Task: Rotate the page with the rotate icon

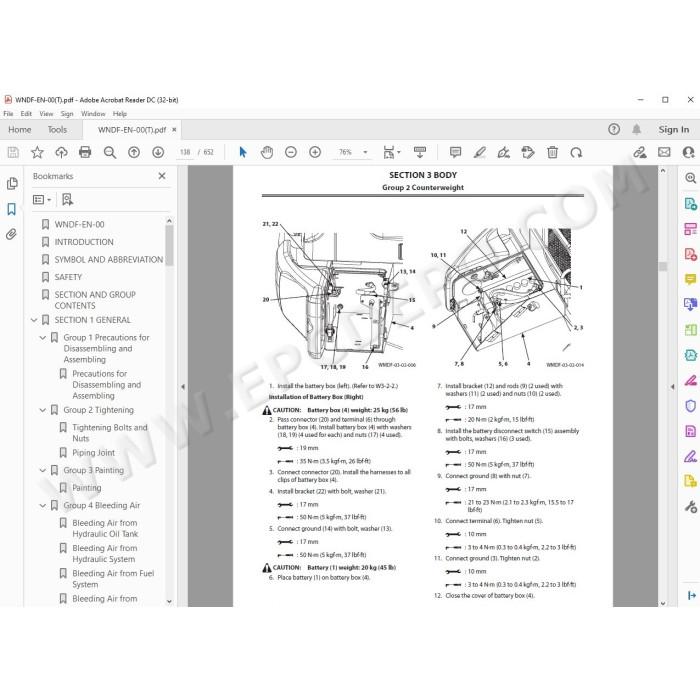Action: coord(576,152)
